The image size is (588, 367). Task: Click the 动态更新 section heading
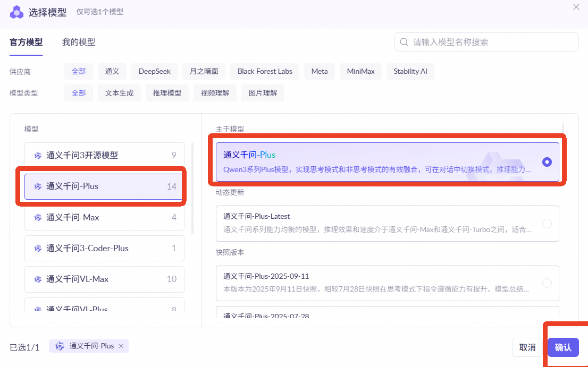[x=230, y=192]
